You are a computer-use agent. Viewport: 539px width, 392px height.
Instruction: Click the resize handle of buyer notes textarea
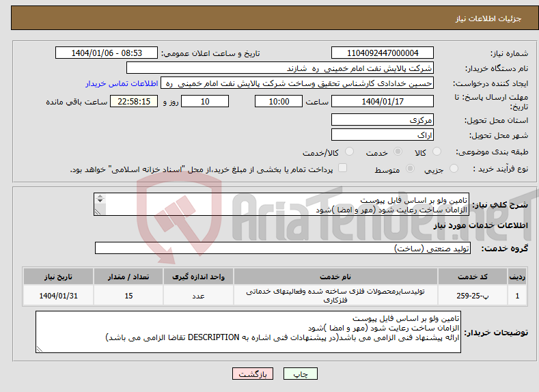40,349
